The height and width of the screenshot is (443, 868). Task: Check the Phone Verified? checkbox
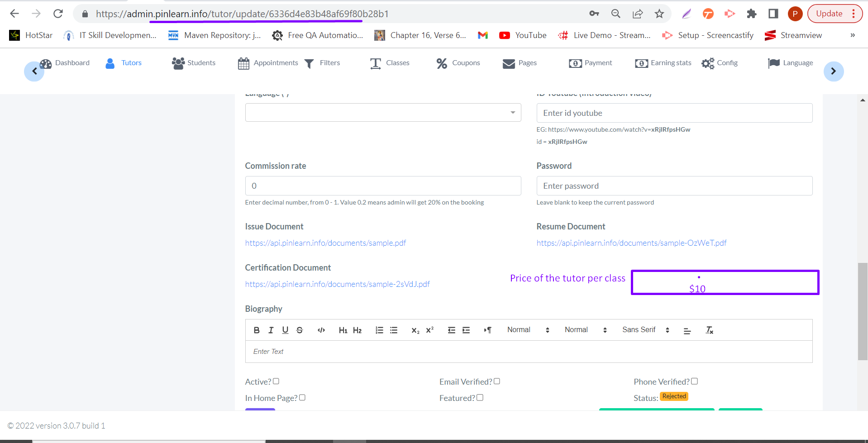pyautogui.click(x=695, y=381)
